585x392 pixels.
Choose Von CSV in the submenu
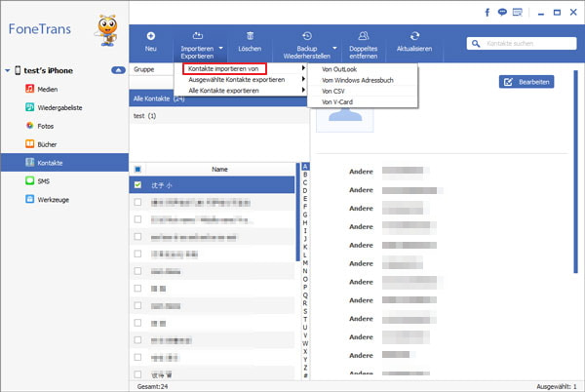tap(334, 91)
